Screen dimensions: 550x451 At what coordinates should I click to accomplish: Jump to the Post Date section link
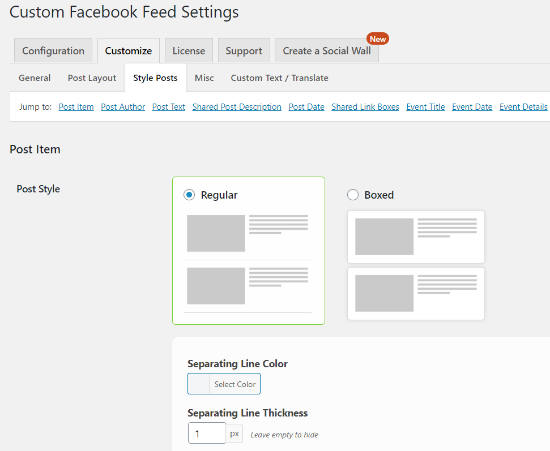tap(306, 107)
